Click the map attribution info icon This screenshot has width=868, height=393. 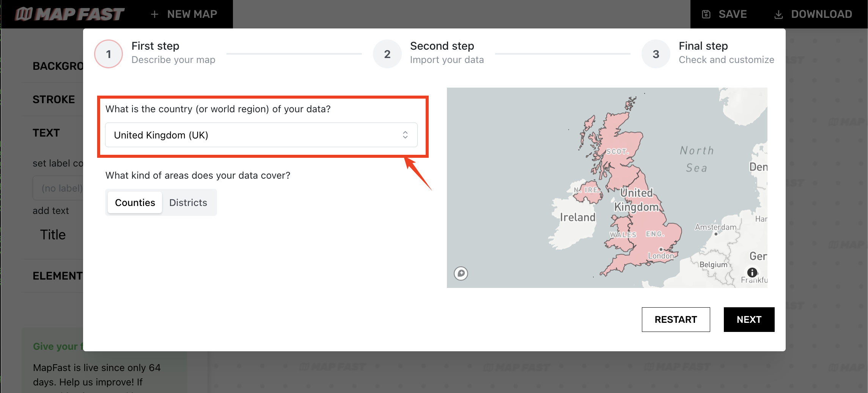tap(752, 272)
